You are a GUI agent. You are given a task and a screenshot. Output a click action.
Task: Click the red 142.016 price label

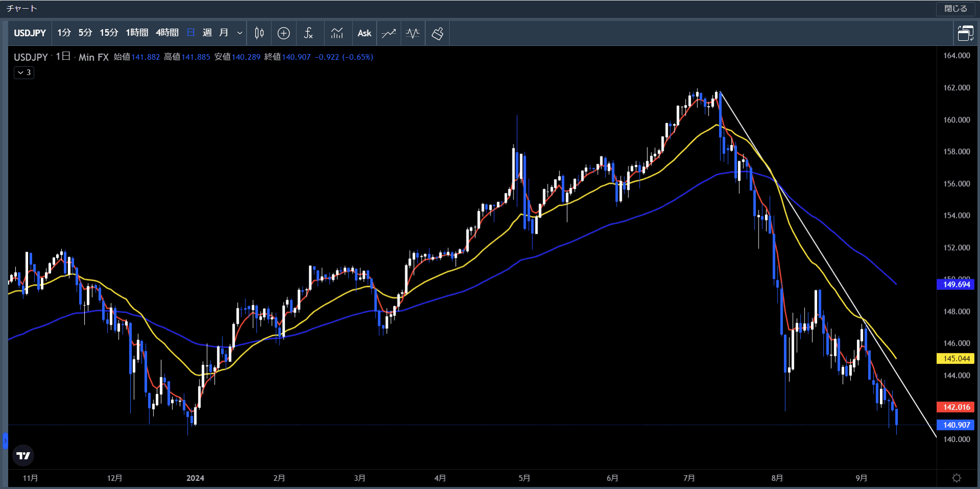coord(956,407)
